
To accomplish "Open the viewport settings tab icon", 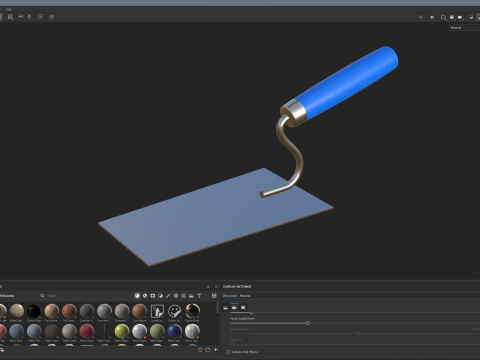I will (x=243, y=308).
